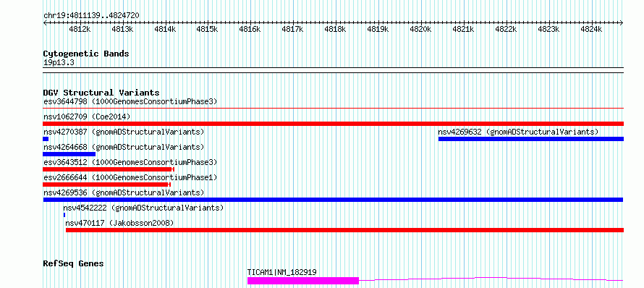Open the esv3643512 variant label
Screen dimensions: 644x288
[x=130, y=162]
